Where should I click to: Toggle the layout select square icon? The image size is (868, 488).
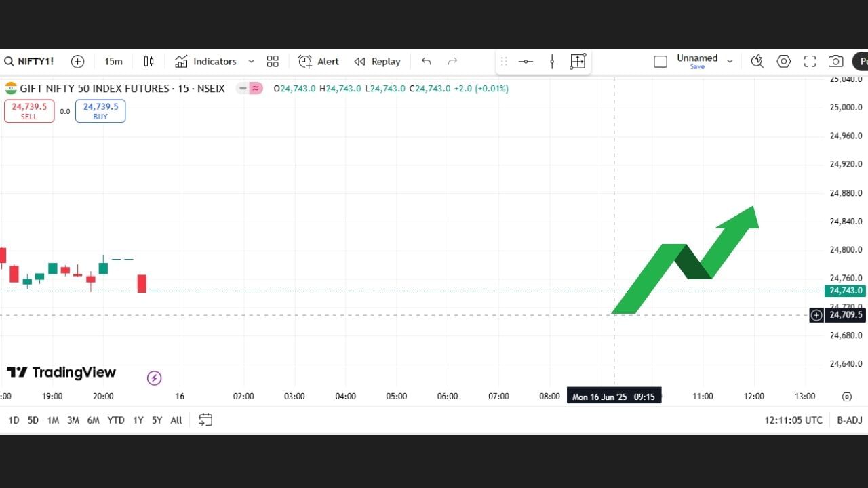[x=660, y=62]
